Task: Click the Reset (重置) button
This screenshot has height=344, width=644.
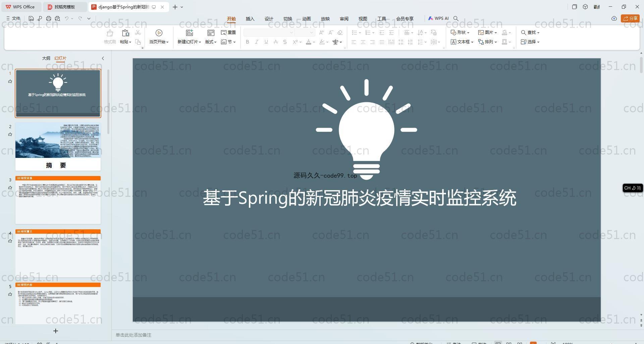Action: coord(228,33)
